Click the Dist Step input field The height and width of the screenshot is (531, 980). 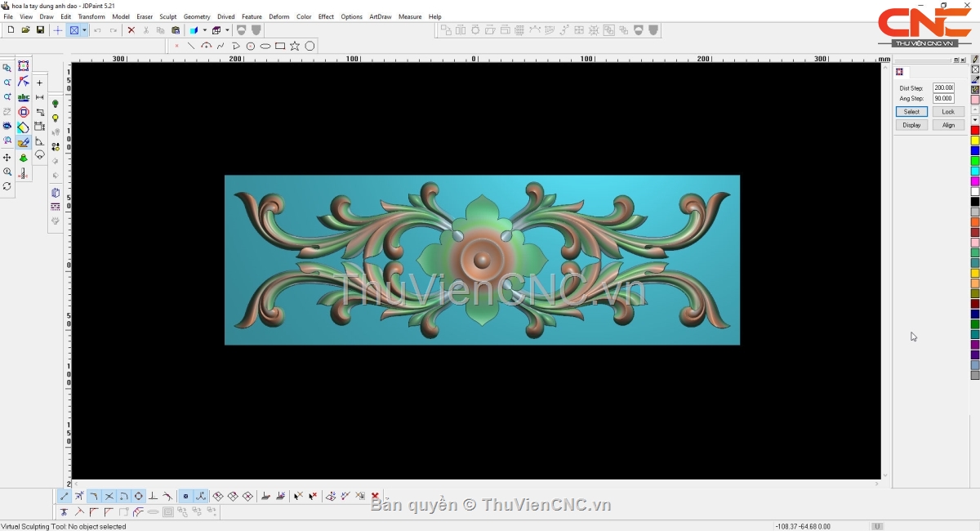point(943,87)
